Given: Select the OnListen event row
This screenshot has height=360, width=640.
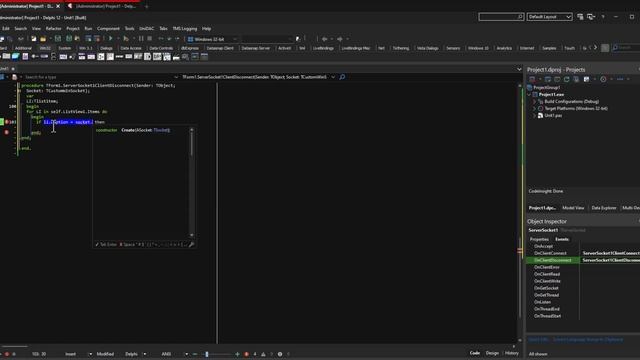Looking at the screenshot, I should click(x=583, y=302).
